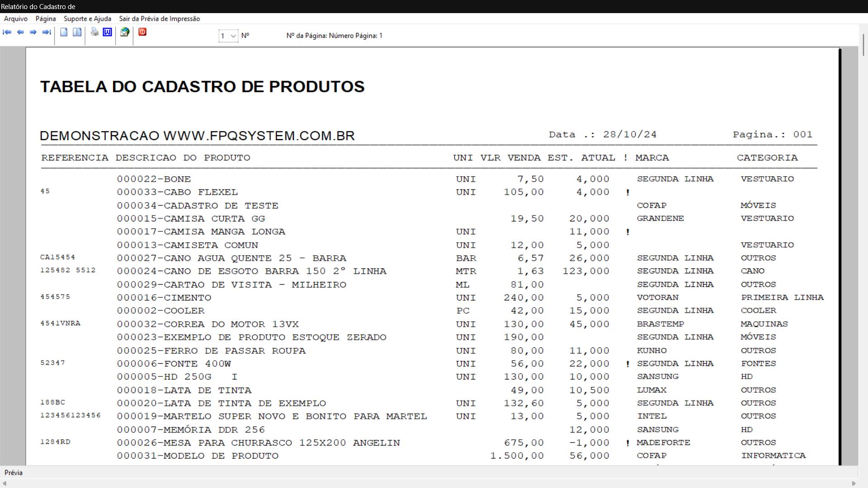Click the vertical scrollbar thumb
Image resolution: width=868 pixels, height=488 pixels.
click(x=863, y=45)
